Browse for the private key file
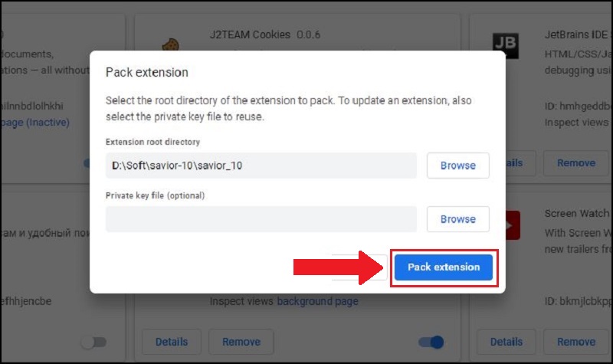Image resolution: width=613 pixels, height=364 pixels. [x=457, y=219]
